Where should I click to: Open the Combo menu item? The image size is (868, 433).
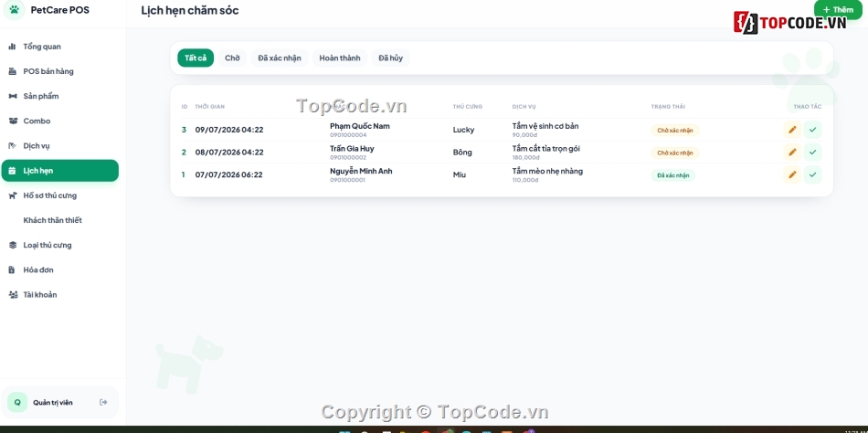click(59, 121)
